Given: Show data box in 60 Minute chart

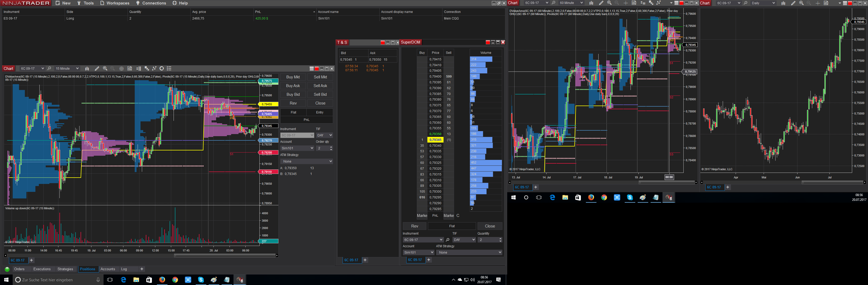Looking at the screenshot, I should [634, 3].
